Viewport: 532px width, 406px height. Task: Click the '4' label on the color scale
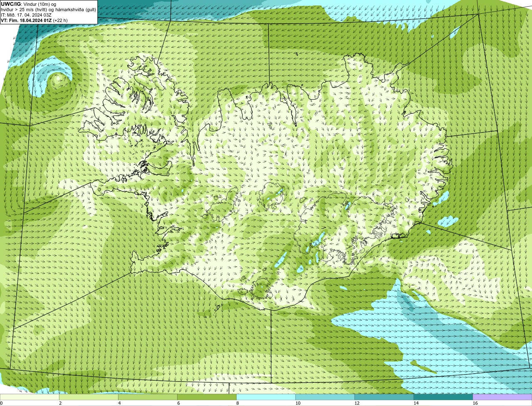(x=119, y=403)
